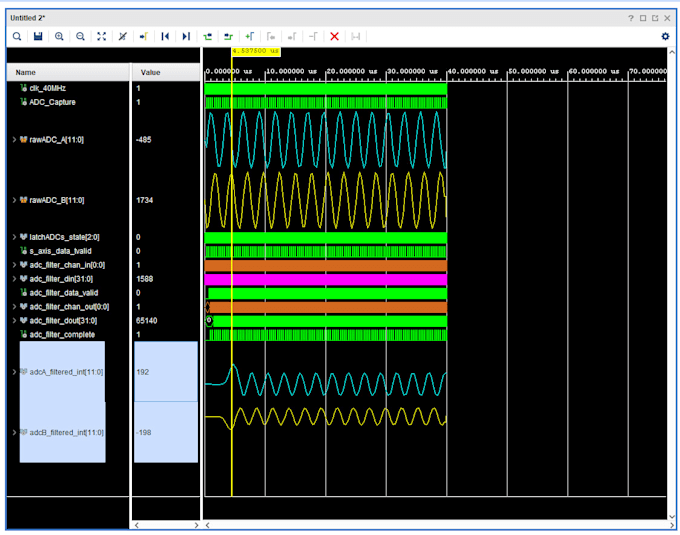Click the greyed-out icon right of red X
Screen dimensions: 680x535
tap(356, 36)
